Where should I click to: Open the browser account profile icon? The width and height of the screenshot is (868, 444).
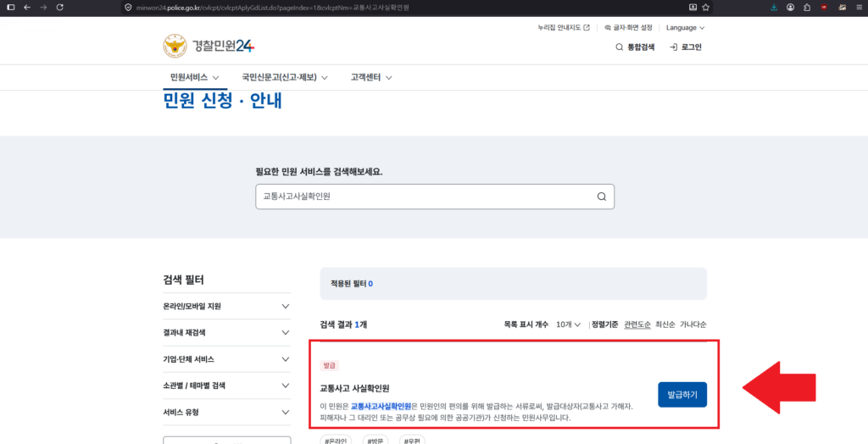tap(791, 8)
